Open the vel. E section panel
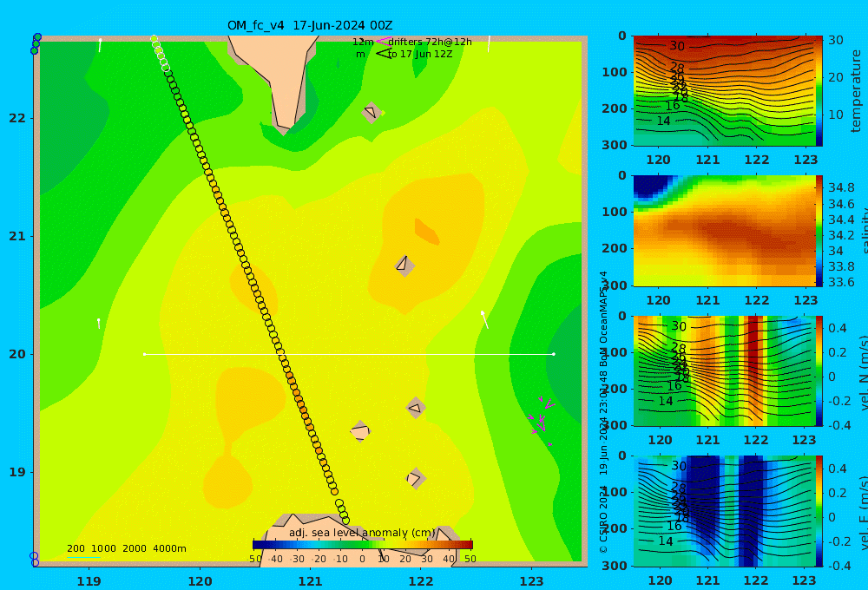868x590 pixels. tap(725, 511)
